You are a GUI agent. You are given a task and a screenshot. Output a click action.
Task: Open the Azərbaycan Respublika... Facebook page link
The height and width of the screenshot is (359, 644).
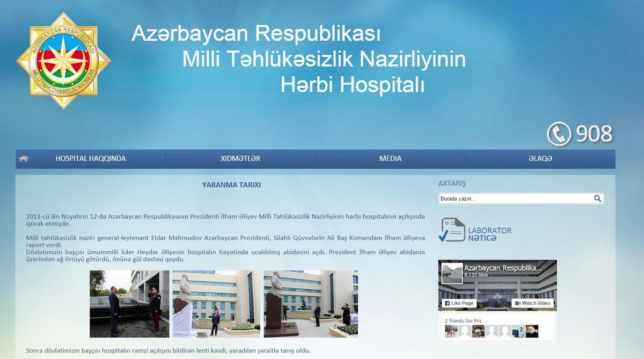pyautogui.click(x=503, y=268)
